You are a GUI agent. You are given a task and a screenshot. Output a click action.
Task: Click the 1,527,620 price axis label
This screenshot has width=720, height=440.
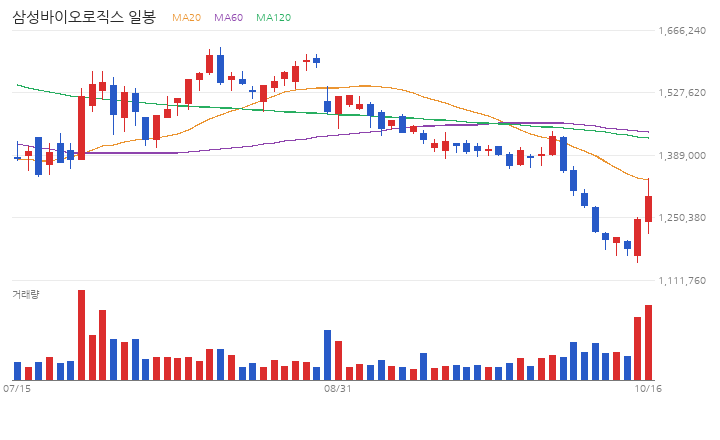[x=682, y=93]
